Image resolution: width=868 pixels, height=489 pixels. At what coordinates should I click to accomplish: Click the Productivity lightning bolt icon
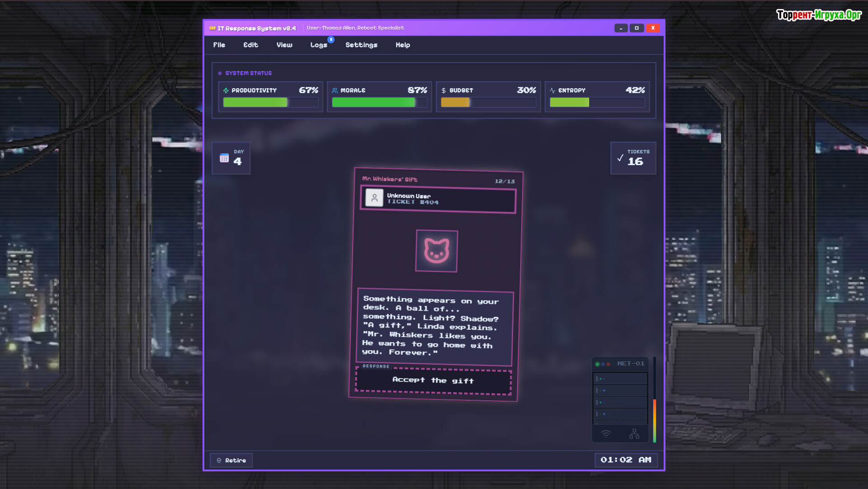[x=226, y=90]
